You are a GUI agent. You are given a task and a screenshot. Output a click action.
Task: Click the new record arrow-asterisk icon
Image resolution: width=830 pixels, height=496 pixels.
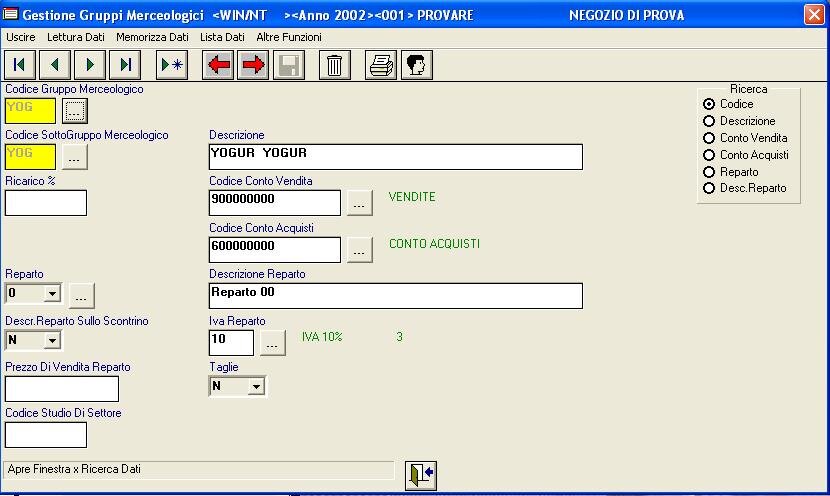click(x=172, y=66)
